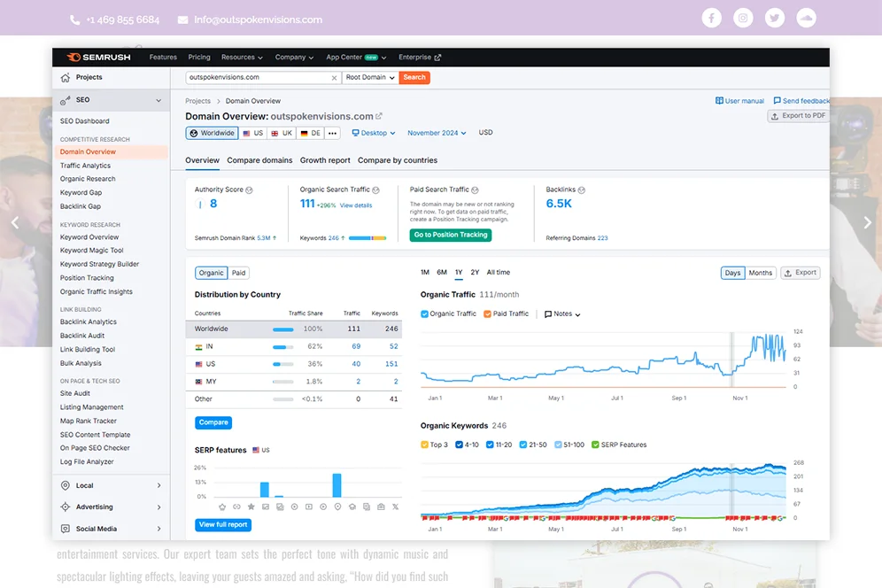Collapse the SEO sidebar section
The height and width of the screenshot is (588, 882).
point(159,100)
